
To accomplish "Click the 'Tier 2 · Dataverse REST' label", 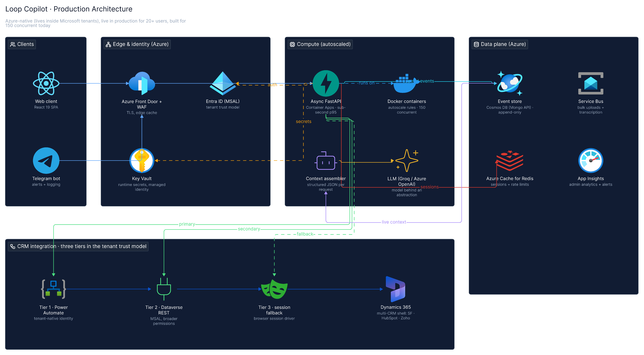I will coord(164,310).
